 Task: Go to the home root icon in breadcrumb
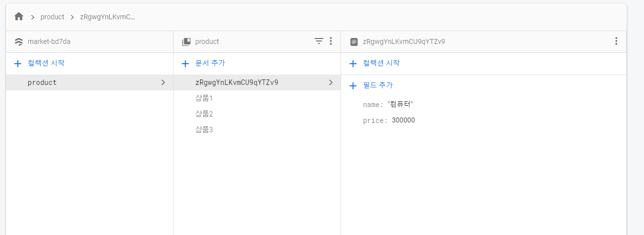click(x=19, y=17)
